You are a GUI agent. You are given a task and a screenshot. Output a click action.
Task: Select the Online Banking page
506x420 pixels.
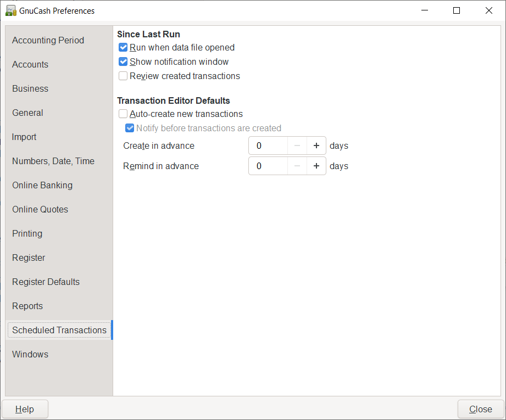point(42,185)
